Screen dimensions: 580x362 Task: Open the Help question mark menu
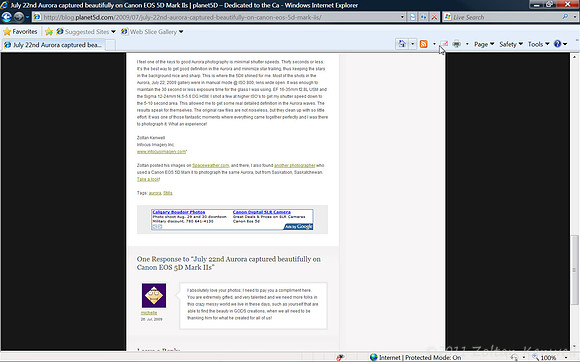click(x=560, y=44)
